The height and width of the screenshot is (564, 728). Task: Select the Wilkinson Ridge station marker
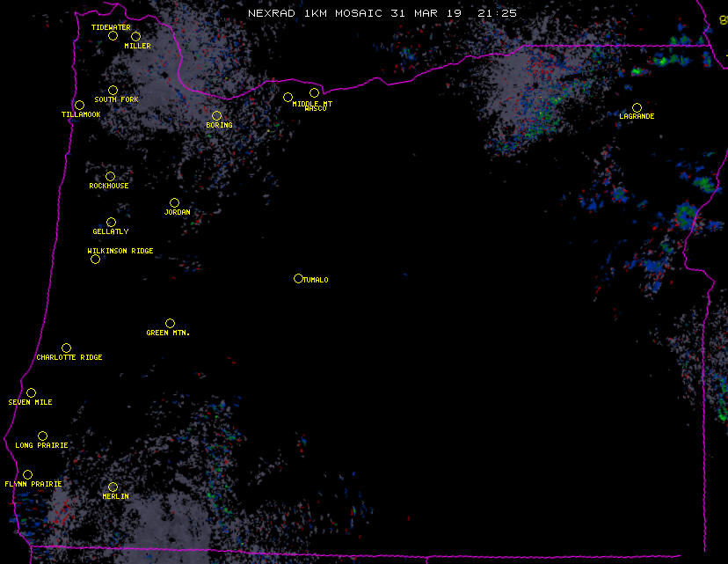95,259
